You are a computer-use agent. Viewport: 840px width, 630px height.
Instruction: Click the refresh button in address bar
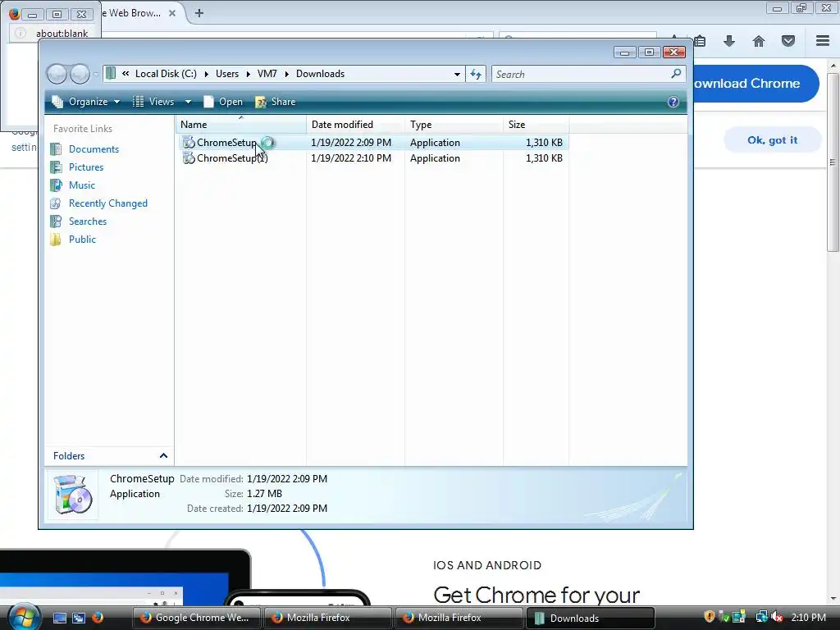(476, 74)
